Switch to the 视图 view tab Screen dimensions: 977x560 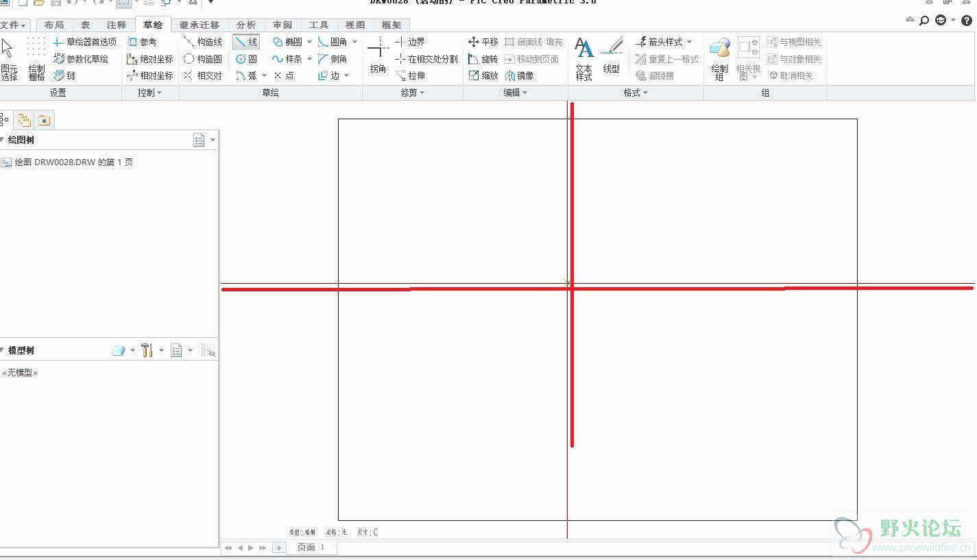point(355,25)
